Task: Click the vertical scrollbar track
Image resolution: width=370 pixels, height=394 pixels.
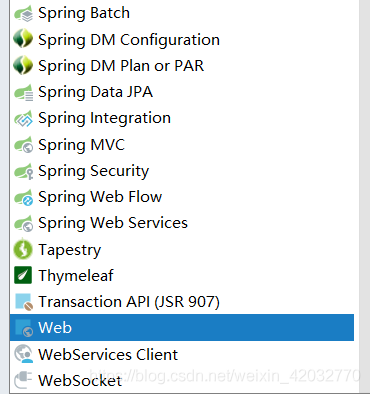Action: pyautogui.click(x=363, y=197)
